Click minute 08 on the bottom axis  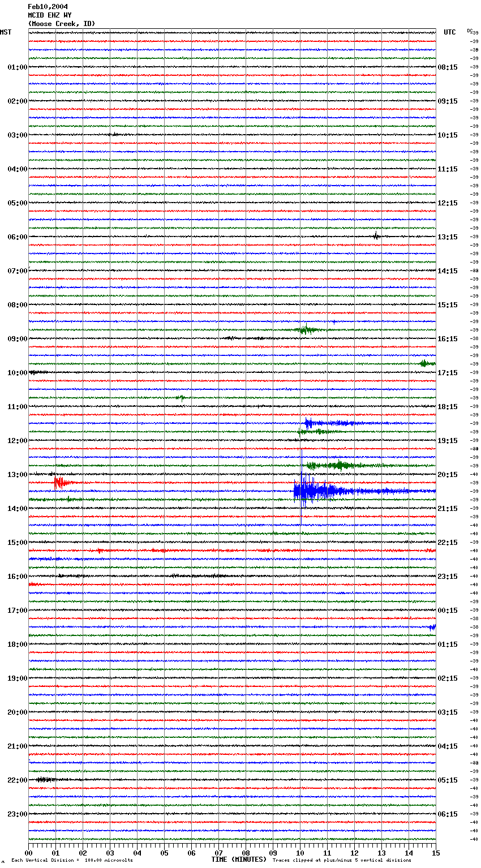(246, 853)
